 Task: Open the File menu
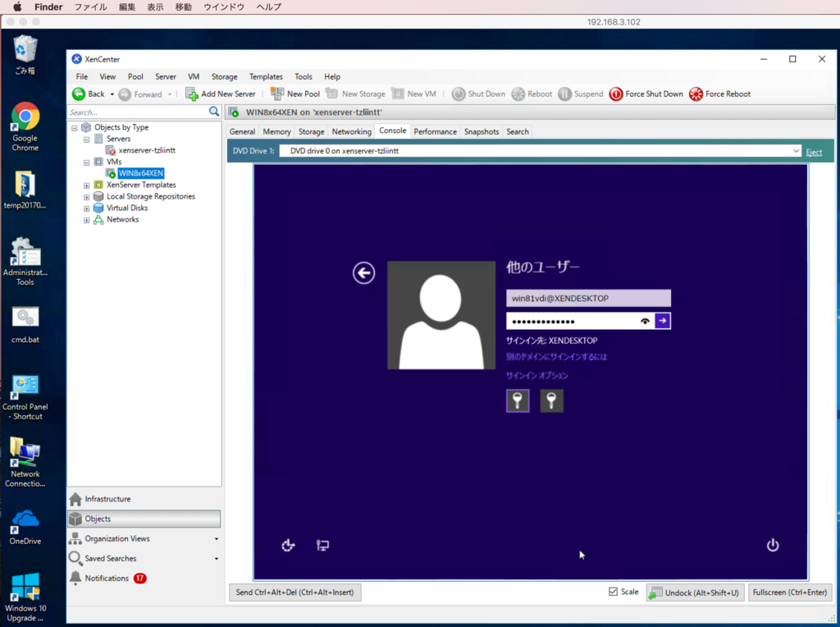point(82,76)
